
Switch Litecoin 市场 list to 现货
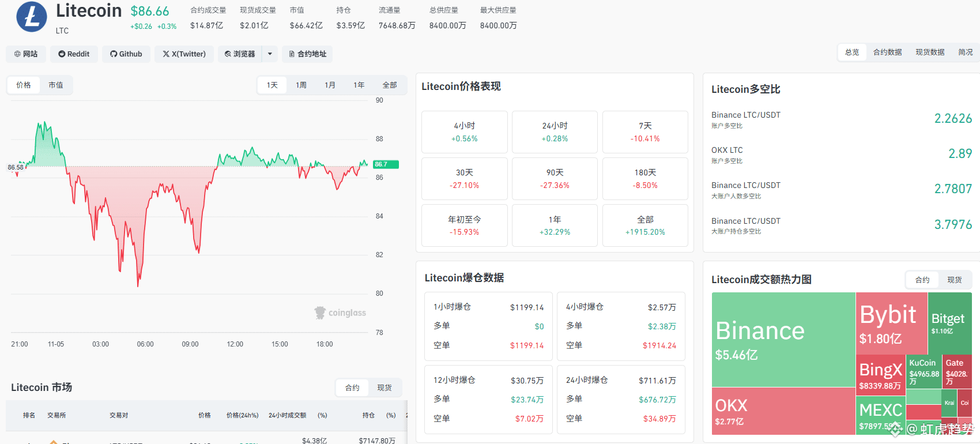pyautogui.click(x=385, y=387)
